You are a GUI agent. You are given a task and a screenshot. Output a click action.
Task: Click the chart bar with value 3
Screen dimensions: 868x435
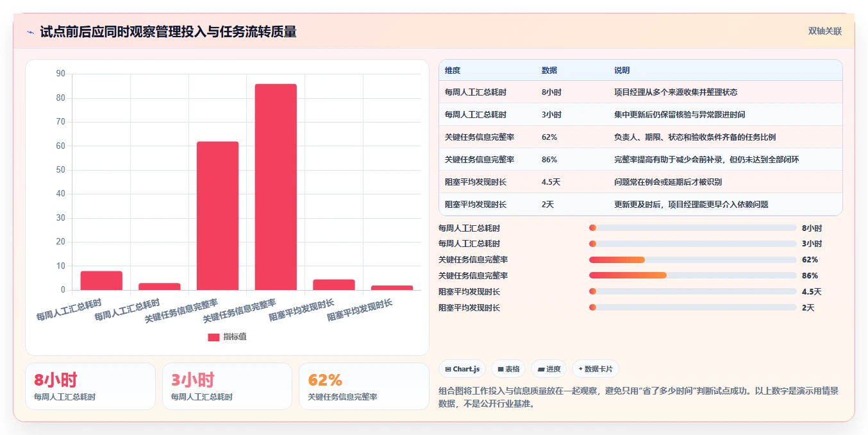coord(160,286)
